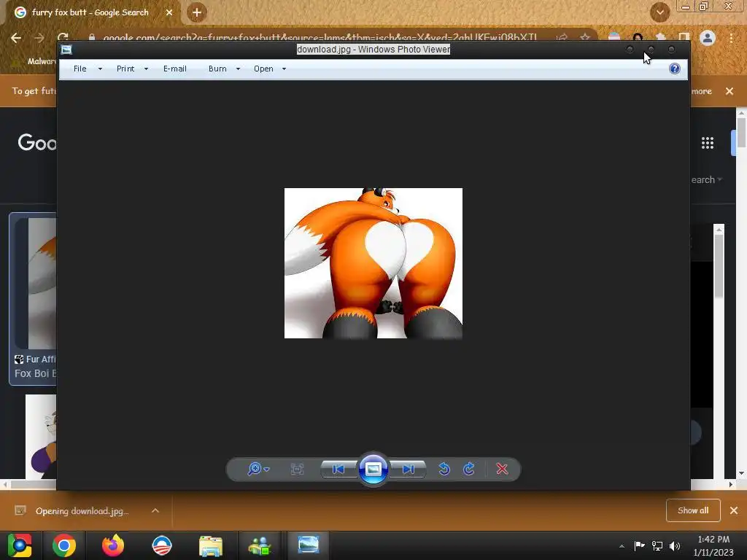
Task: Share this page icon in Chrome
Action: point(562,37)
